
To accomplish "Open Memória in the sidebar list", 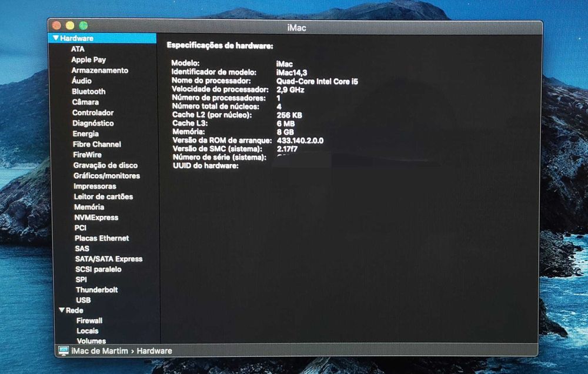I will pos(89,206).
